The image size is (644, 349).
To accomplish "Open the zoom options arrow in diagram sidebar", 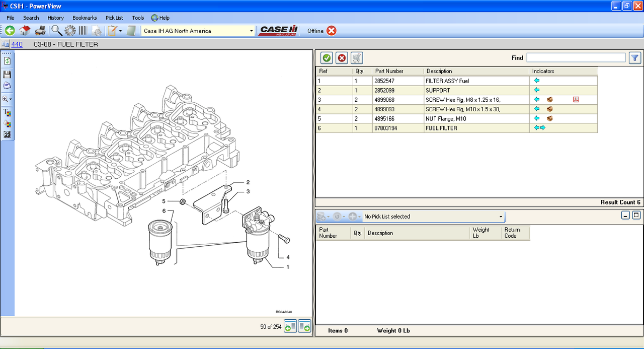I will (x=11, y=100).
